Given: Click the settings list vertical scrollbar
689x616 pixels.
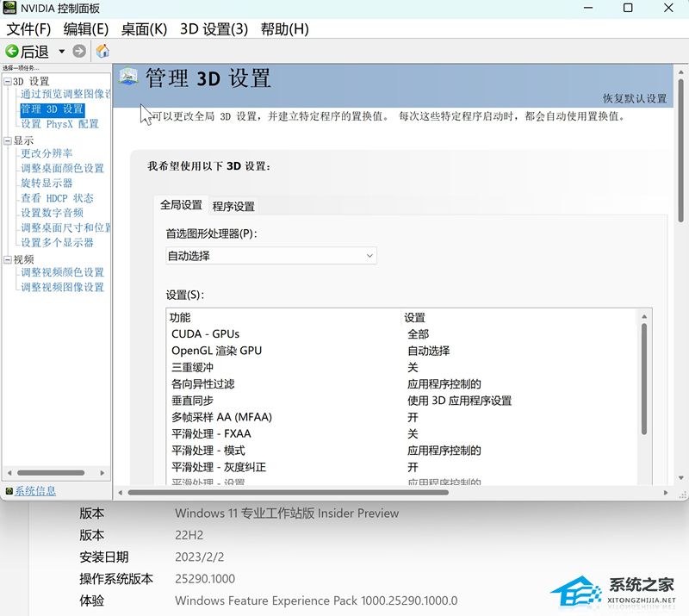Looking at the screenshot, I should (x=643, y=379).
